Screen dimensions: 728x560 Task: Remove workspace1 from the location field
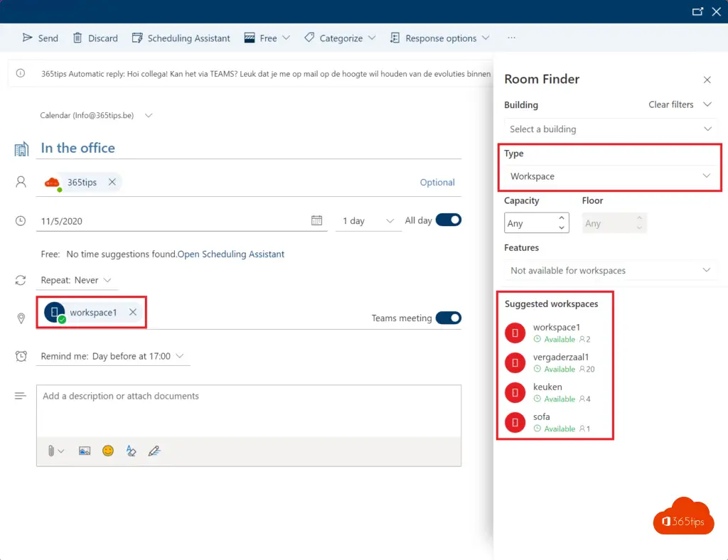point(133,313)
